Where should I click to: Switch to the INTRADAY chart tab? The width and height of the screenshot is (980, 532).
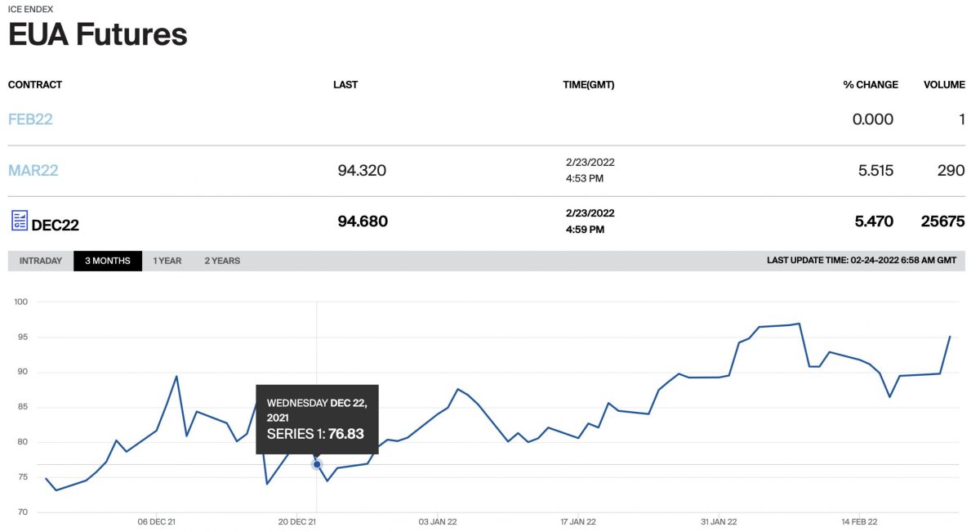(41, 261)
